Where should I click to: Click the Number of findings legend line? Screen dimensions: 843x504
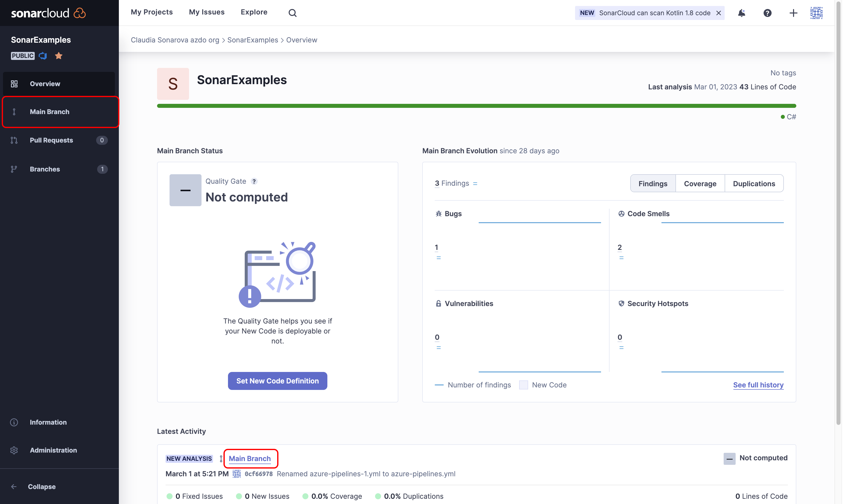tap(439, 385)
